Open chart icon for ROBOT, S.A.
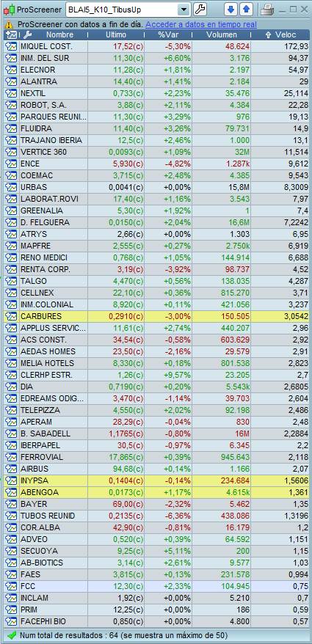 pos(10,105)
